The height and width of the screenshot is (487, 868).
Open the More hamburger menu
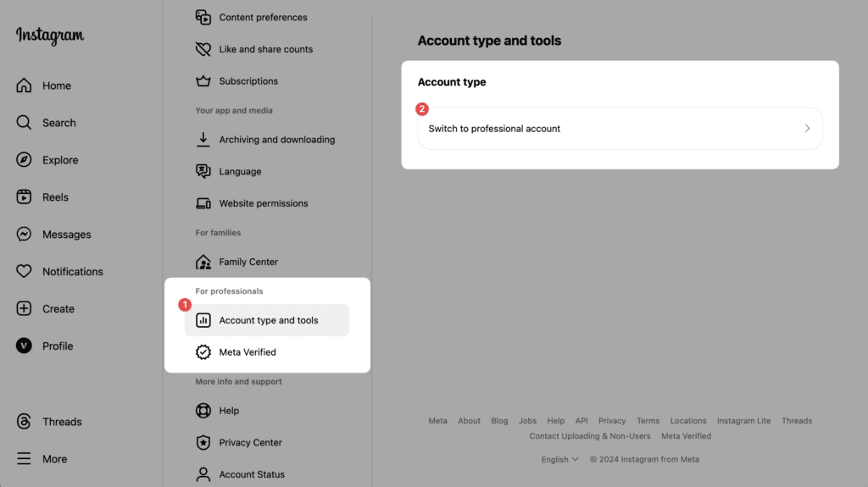tap(24, 458)
